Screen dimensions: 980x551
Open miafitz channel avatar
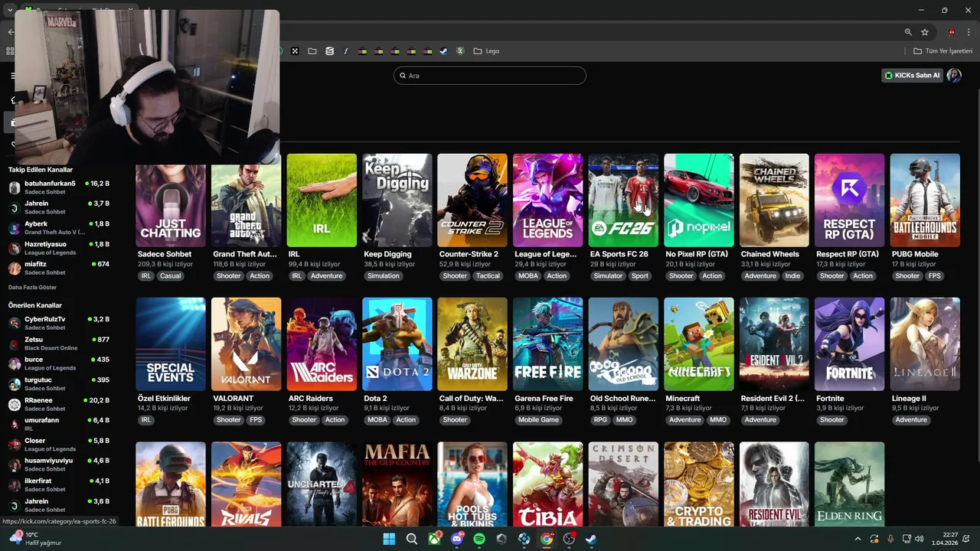tap(15, 268)
